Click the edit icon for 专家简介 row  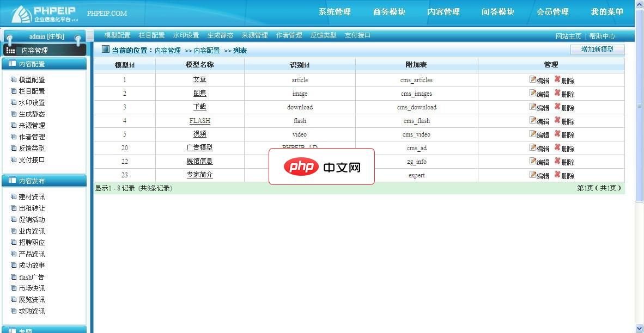533,175
